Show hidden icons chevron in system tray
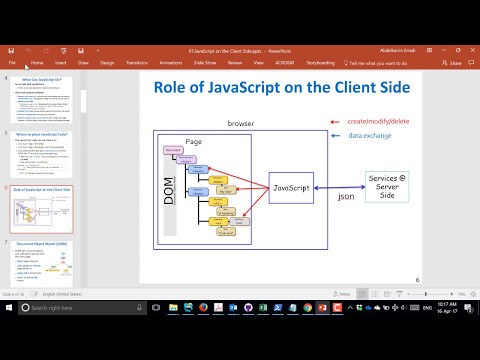The width and height of the screenshot is (480, 360). (x=350, y=308)
